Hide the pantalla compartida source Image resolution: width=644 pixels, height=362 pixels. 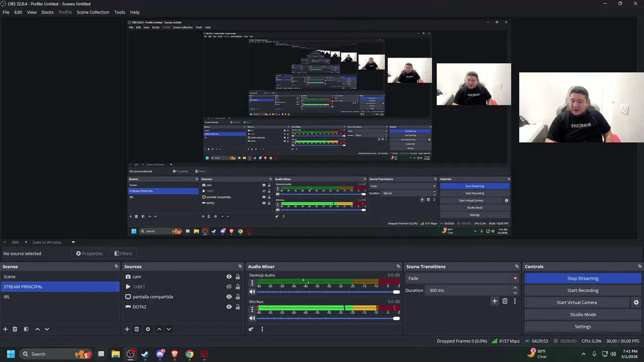[x=229, y=297]
